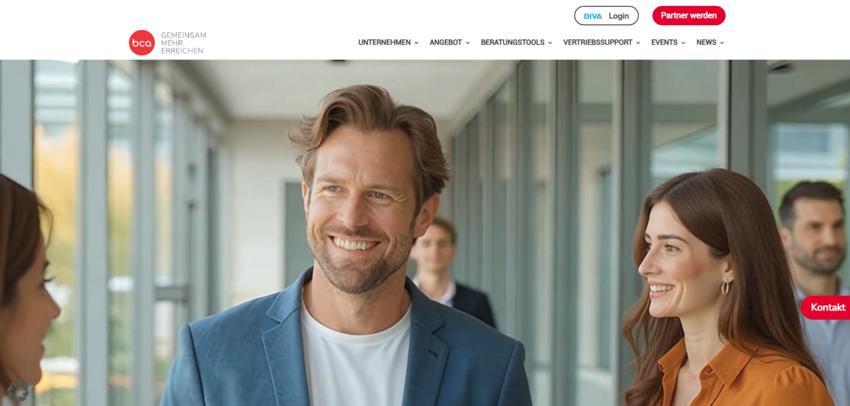
Task: Open the Angebot menu item
Action: pos(446,42)
